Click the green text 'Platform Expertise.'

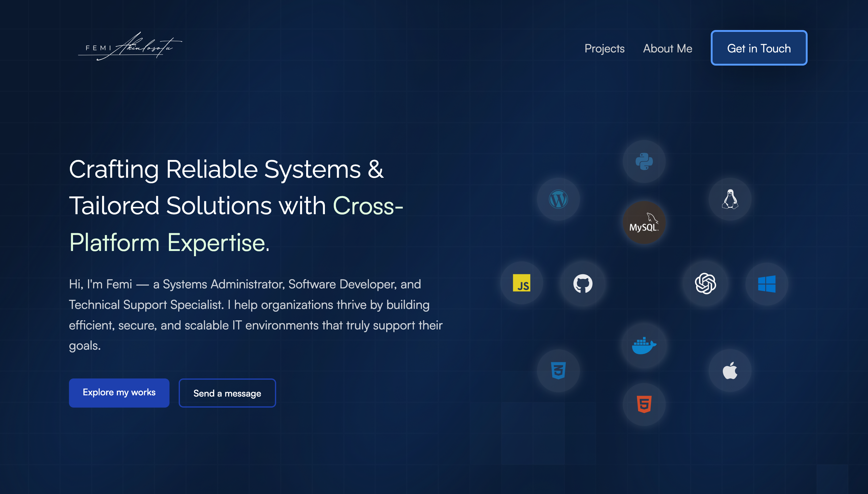click(x=169, y=243)
